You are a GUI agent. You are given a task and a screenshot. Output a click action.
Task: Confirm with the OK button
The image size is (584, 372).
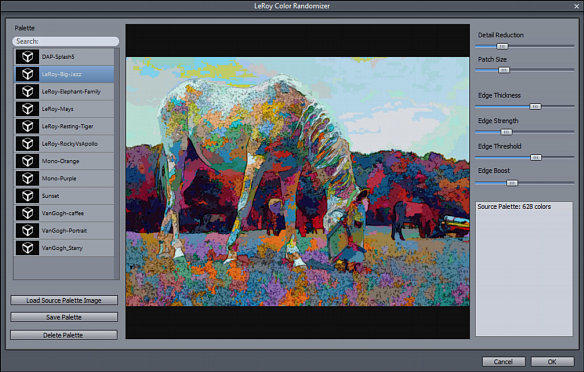[x=552, y=362]
